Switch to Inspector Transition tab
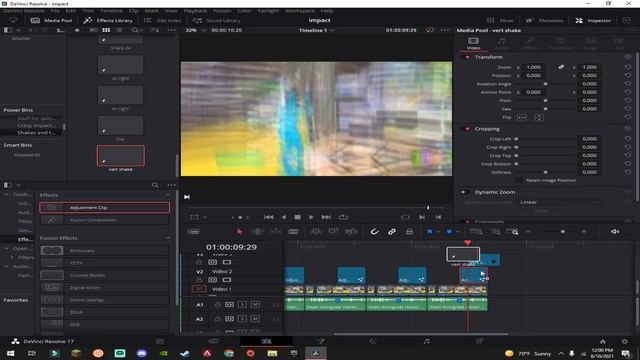The height and width of the screenshot is (360, 640). (x=560, y=43)
